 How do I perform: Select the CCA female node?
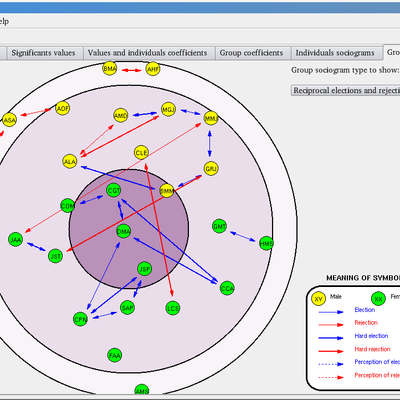(x=227, y=288)
